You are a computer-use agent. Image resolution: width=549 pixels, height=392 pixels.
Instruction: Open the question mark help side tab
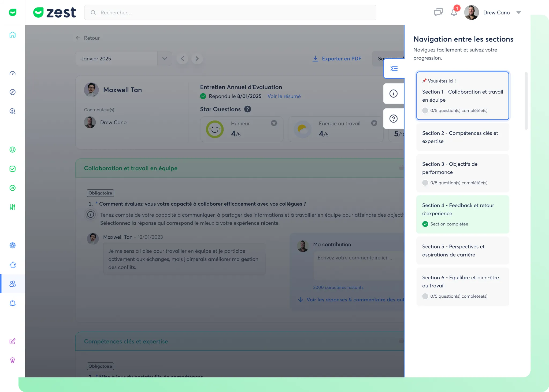point(393,119)
